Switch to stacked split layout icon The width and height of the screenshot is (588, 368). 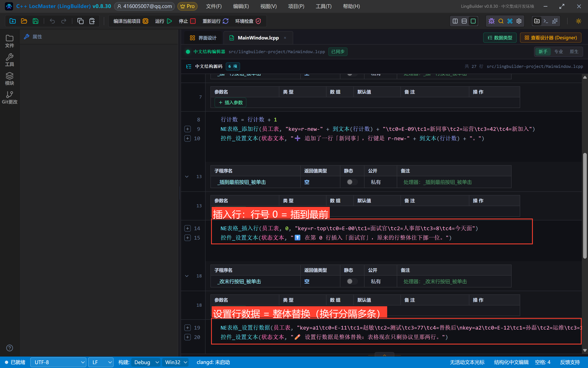click(464, 21)
